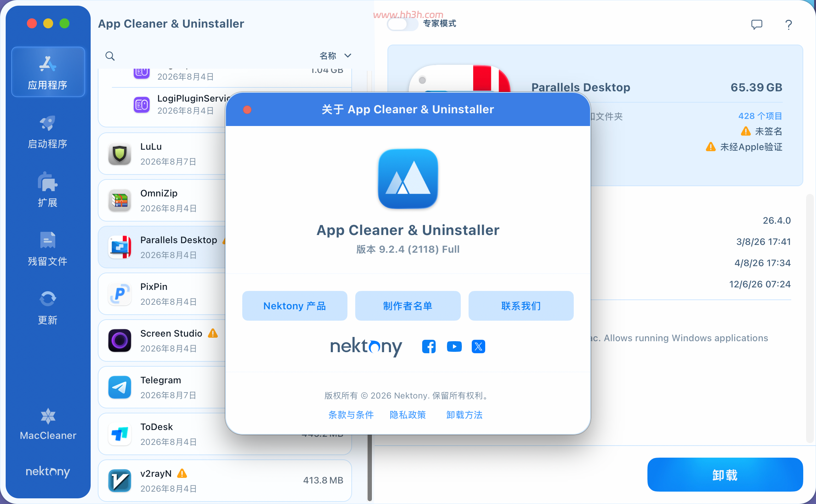This screenshot has height=504, width=816.
Task: Click the 未经Apple验证 warning icon
Action: click(x=711, y=147)
